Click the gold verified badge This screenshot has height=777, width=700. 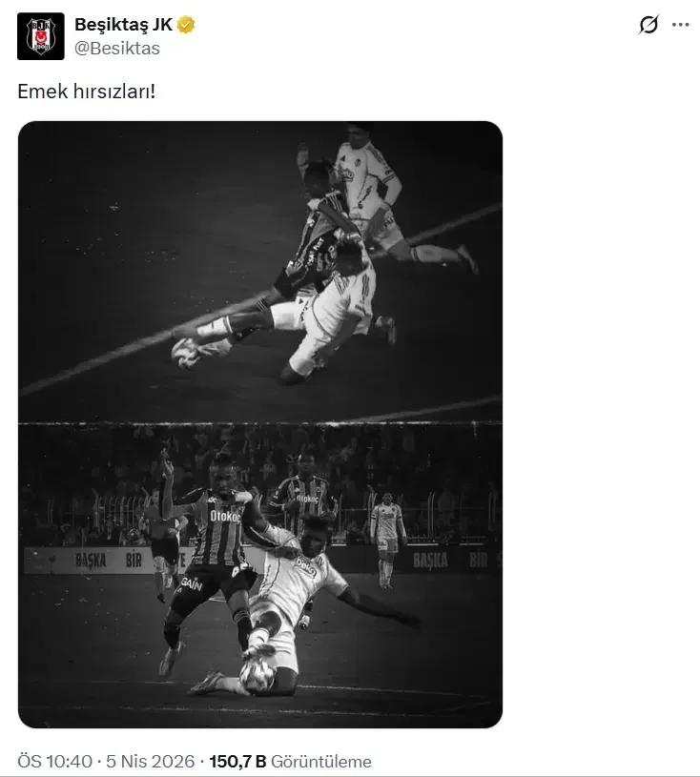(x=186, y=24)
